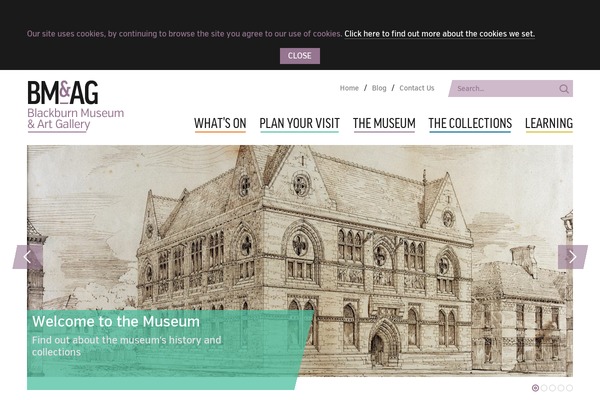Viewport: 600px width, 400px height.
Task: Click the search magnifier icon
Action: 564,89
